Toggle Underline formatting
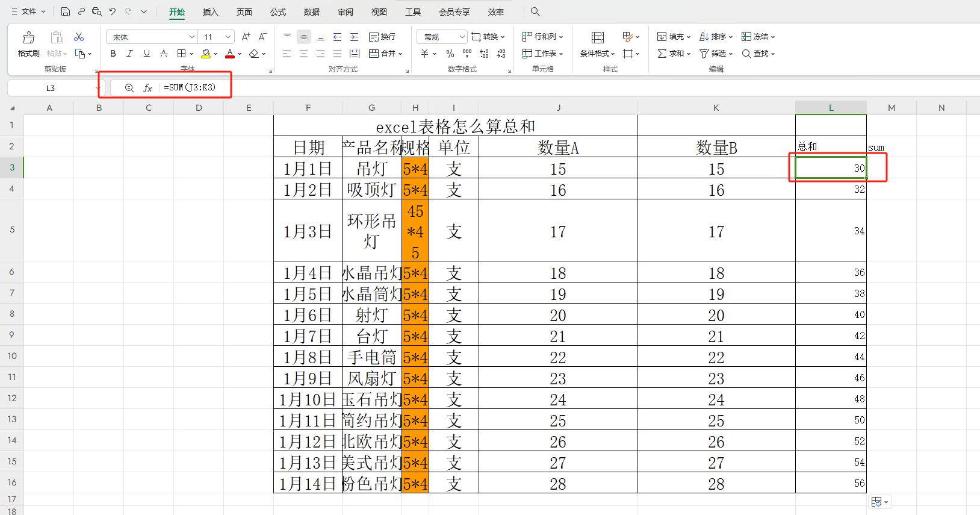 tap(147, 54)
